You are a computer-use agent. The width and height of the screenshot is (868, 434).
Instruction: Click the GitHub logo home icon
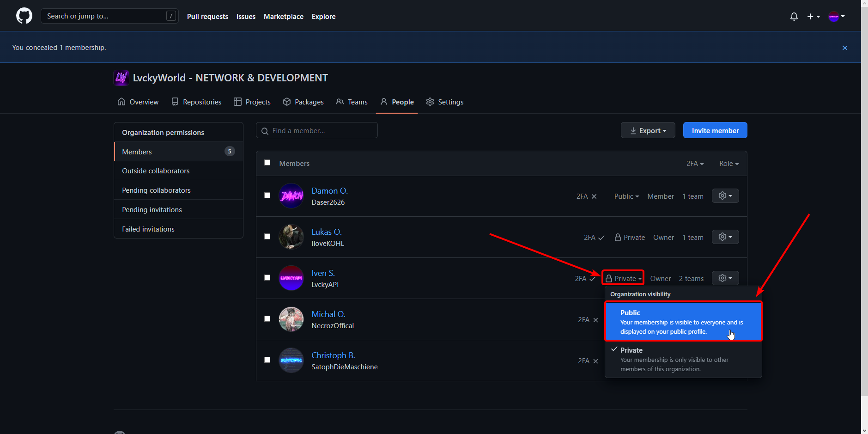tap(24, 16)
